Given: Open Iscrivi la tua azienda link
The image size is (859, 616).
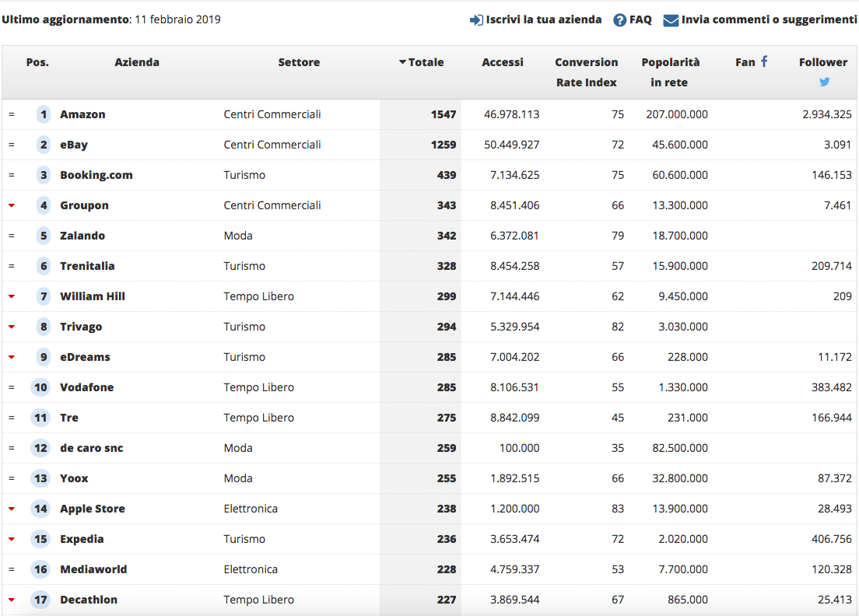Looking at the screenshot, I should tap(543, 19).
